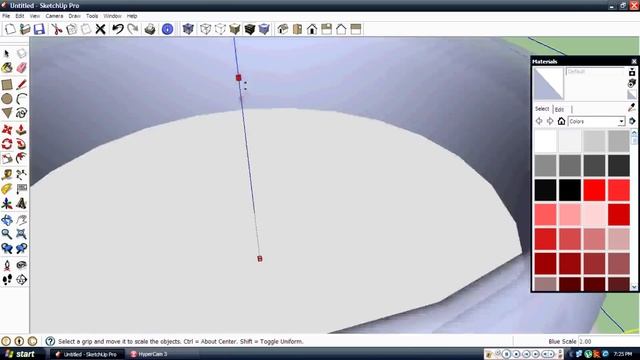Choose the Offset tool
Screen dimensions: 640x360
pyautogui.click(x=22, y=158)
